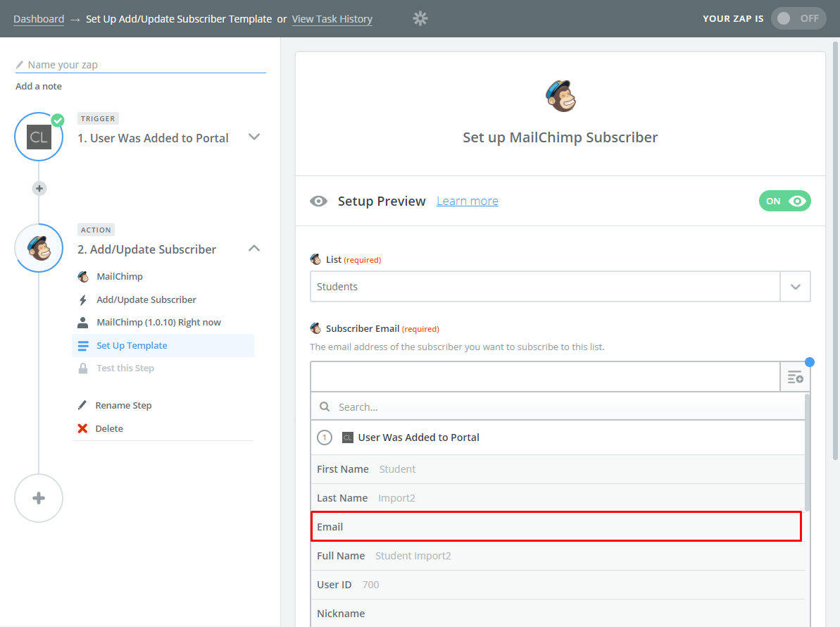The width and height of the screenshot is (840, 627).
Task: Select MailChimp (1.0.10) Right now account substep
Action: (158, 322)
